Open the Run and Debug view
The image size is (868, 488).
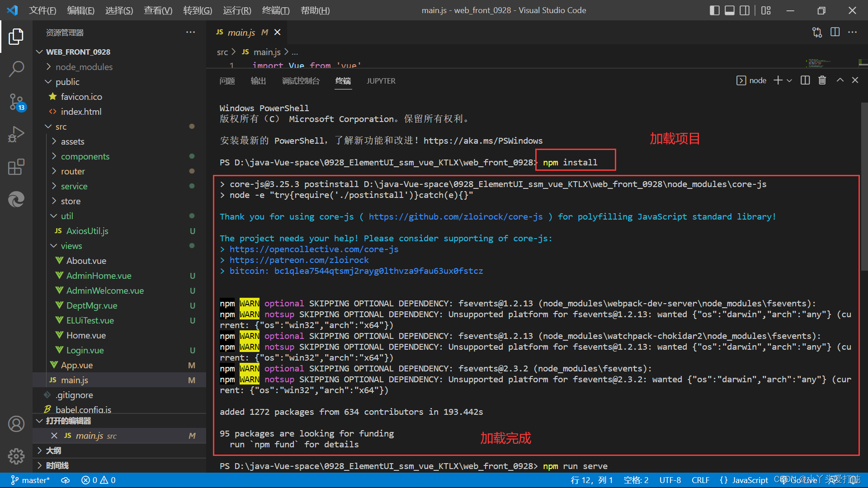(16, 134)
